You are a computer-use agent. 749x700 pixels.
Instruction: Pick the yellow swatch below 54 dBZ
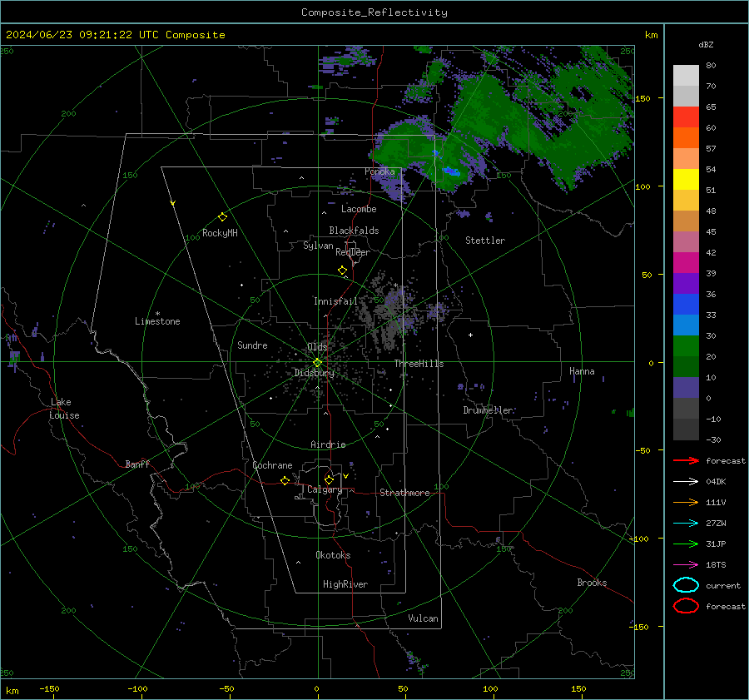[x=686, y=180]
